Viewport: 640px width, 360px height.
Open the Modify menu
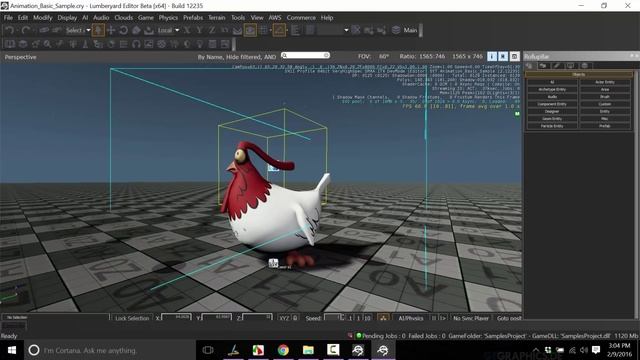(x=42, y=18)
